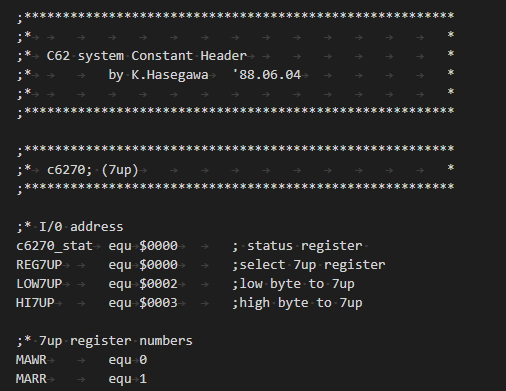Click the LOW7UP constant name
The width and height of the screenshot is (506, 391).
click(x=39, y=284)
